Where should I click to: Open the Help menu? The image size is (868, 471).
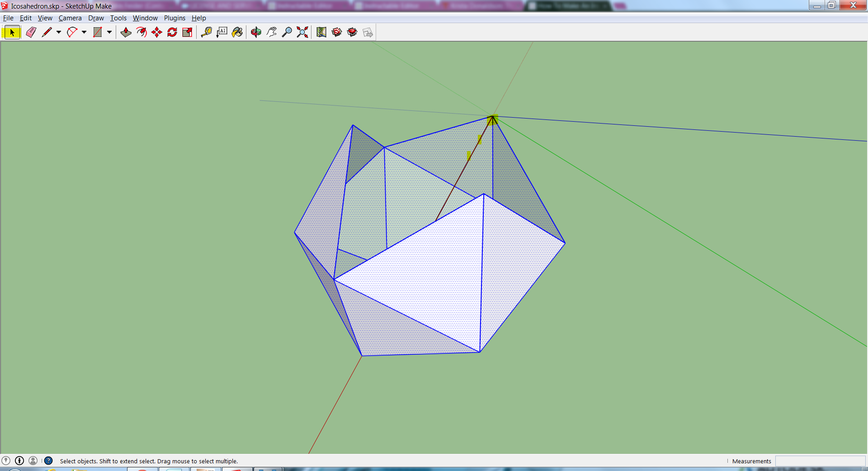point(198,18)
